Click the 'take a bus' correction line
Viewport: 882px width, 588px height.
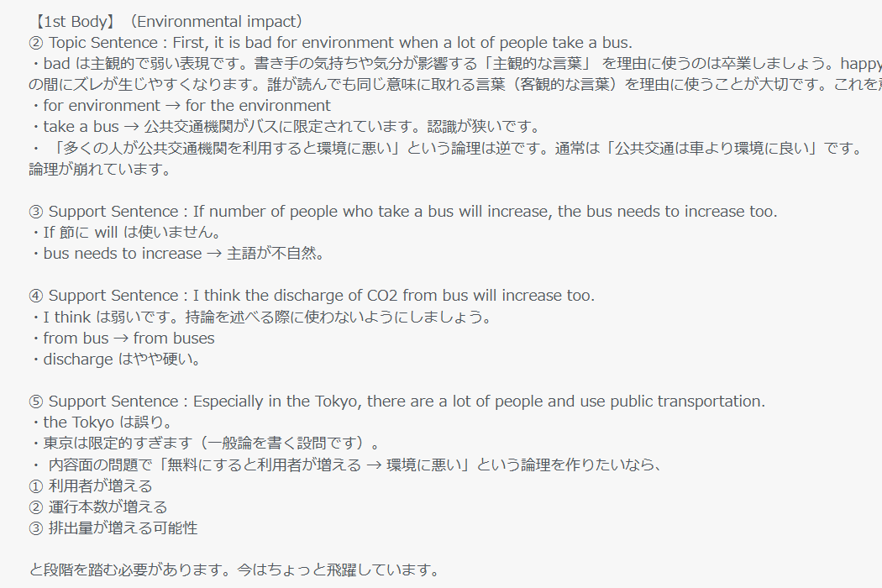pos(286,127)
